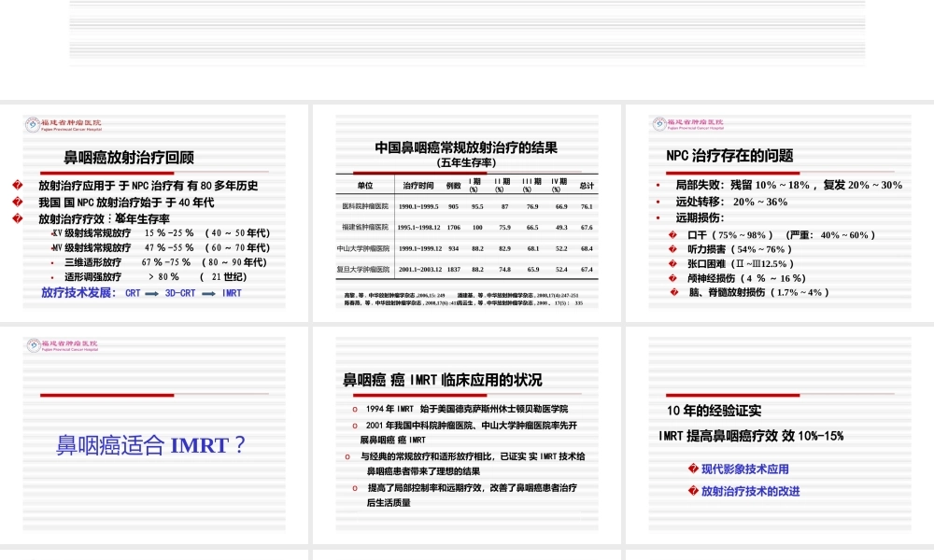Click the arrow between 3D-CRT and IMRT
Image resolution: width=934 pixels, height=560 pixels.
[x=208, y=293]
